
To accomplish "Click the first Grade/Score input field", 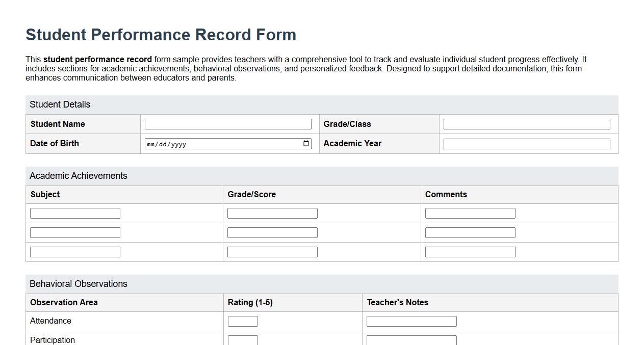I will pos(272,213).
